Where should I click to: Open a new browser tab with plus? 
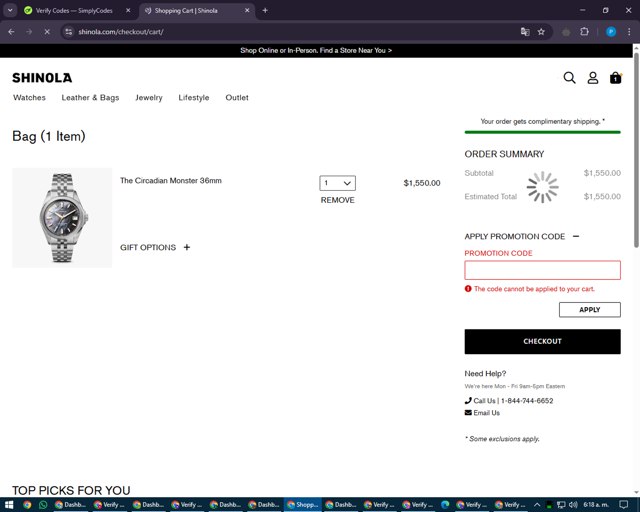[x=265, y=11]
